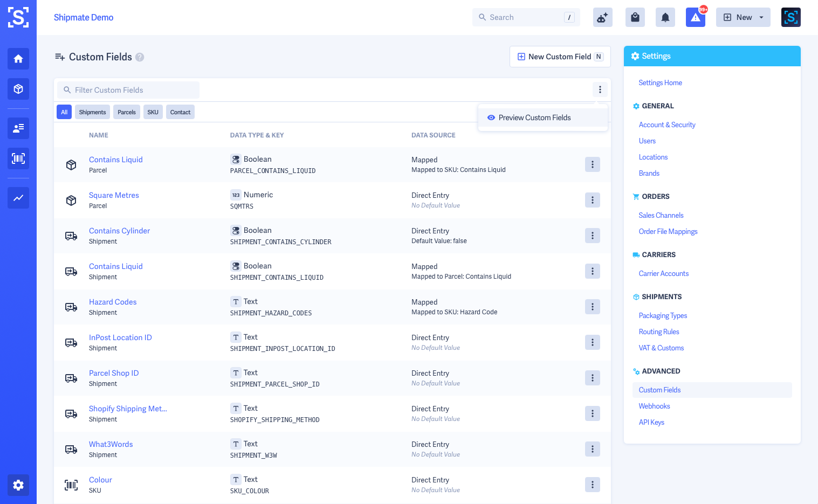This screenshot has width=818, height=504.
Task: Click the DATA SOURCE column header
Action: 434,135
